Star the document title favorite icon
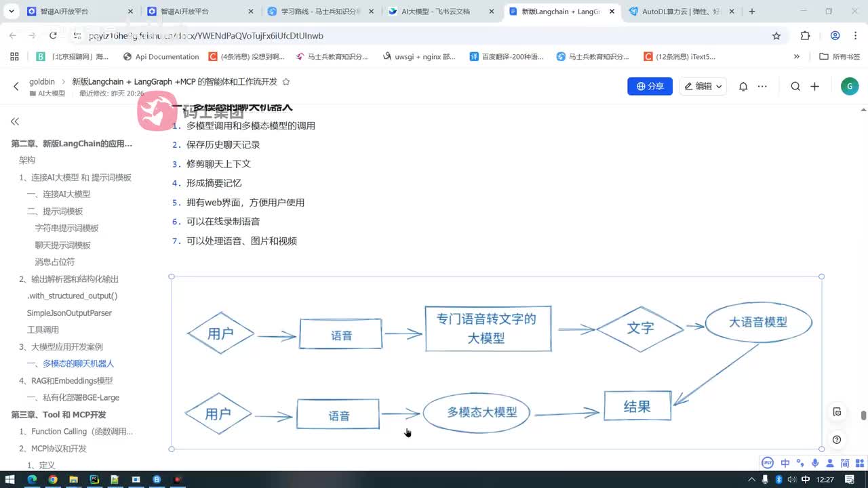This screenshot has width=868, height=488. pyautogui.click(x=286, y=81)
